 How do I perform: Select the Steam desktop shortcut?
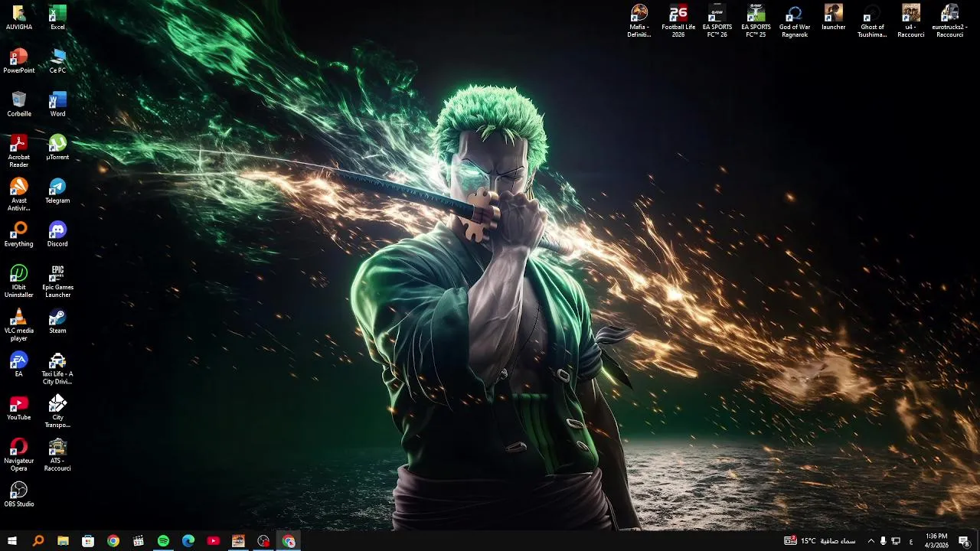[x=57, y=321]
